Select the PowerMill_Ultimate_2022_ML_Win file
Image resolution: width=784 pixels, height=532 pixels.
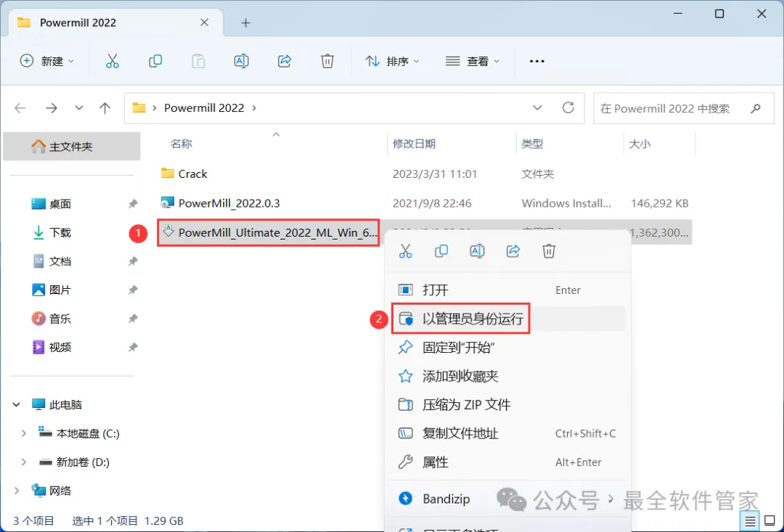268,232
